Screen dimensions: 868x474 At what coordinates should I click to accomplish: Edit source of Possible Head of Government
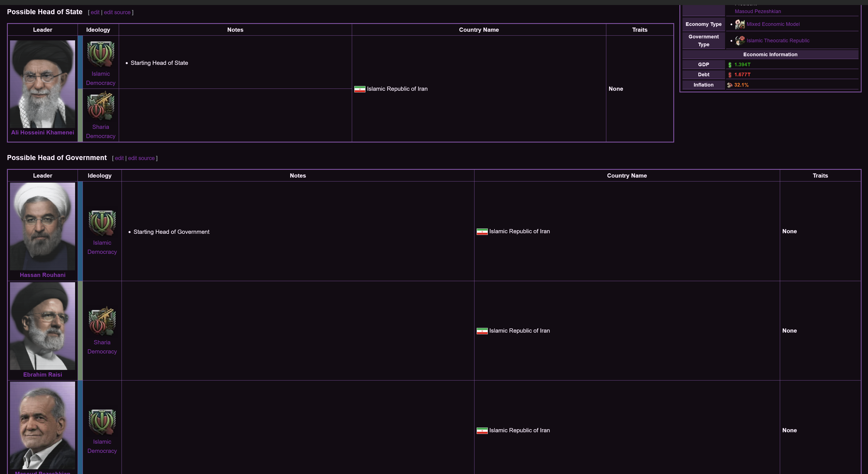141,158
